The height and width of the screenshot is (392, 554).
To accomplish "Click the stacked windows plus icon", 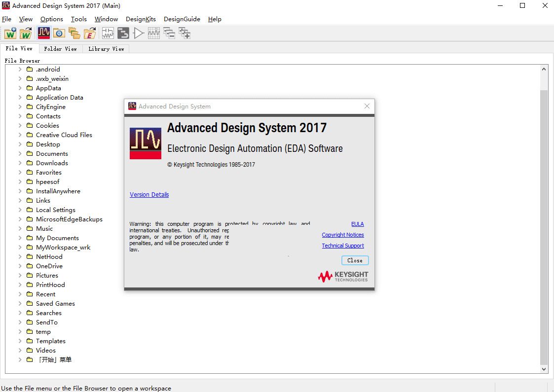I will tap(185, 33).
